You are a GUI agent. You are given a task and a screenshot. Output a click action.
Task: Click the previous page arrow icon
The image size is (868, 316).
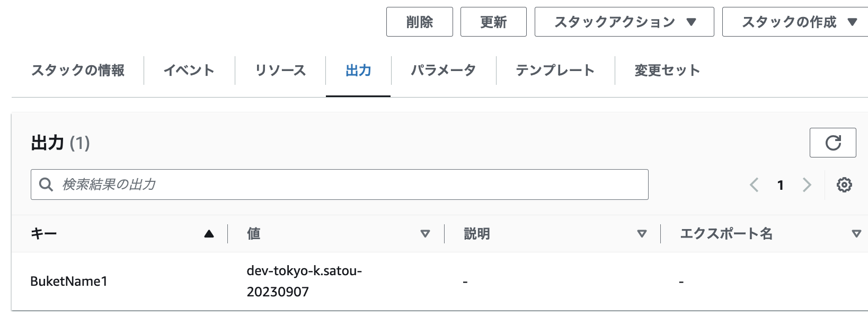755,185
